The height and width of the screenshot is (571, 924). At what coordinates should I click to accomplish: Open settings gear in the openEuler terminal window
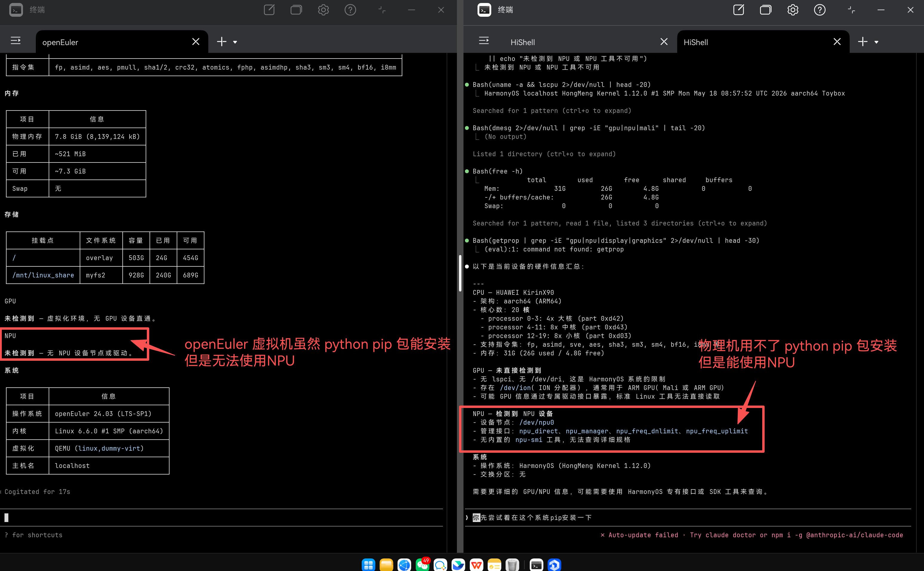pos(323,10)
